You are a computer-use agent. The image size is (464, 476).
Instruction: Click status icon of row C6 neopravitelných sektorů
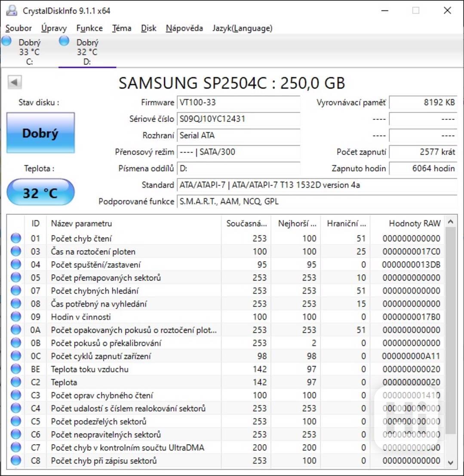point(16,434)
